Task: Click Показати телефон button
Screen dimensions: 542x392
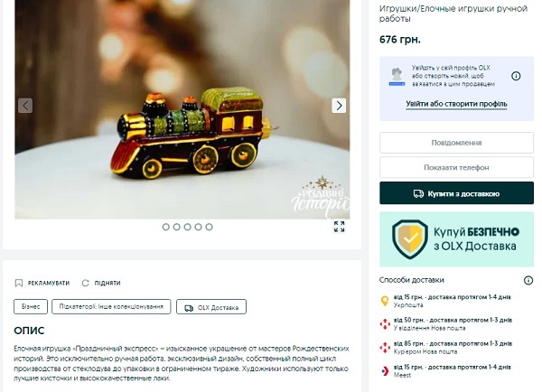Action: (x=456, y=167)
